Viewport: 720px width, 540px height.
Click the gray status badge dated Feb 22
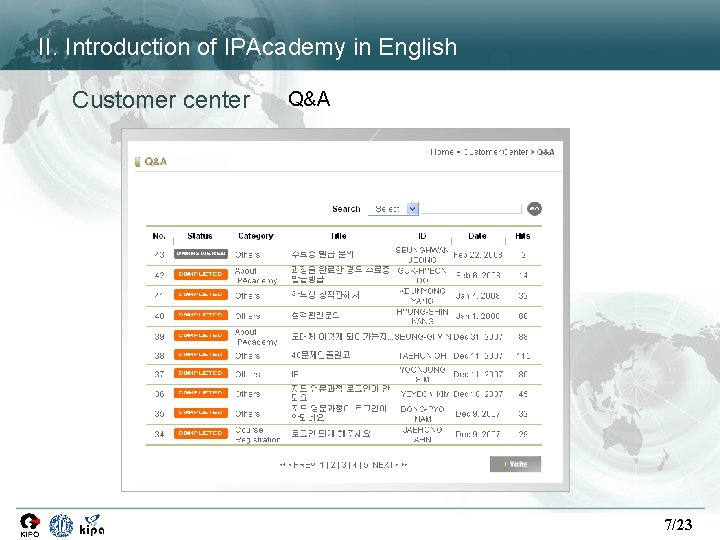point(201,253)
